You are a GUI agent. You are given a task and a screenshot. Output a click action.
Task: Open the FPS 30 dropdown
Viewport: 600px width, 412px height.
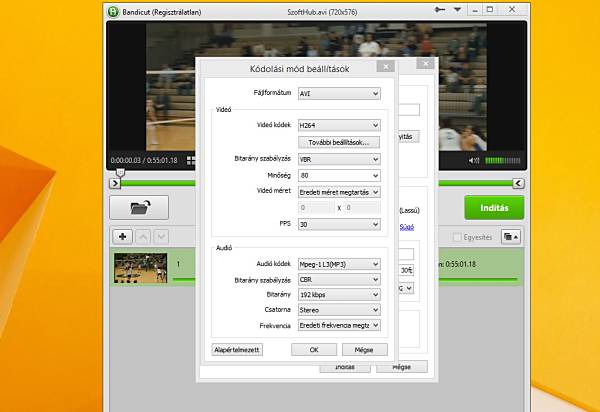tap(339, 224)
